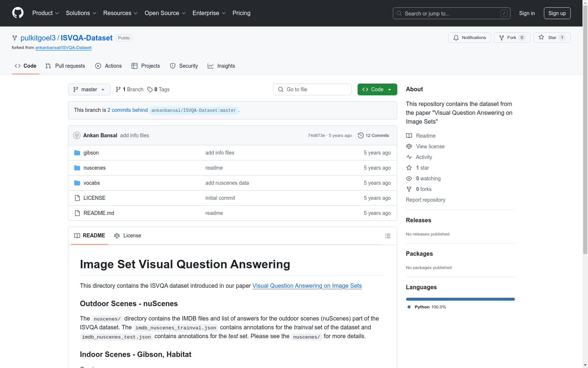The width and height of the screenshot is (588, 368).
Task: Open the green Code dropdown
Action: pyautogui.click(x=377, y=89)
